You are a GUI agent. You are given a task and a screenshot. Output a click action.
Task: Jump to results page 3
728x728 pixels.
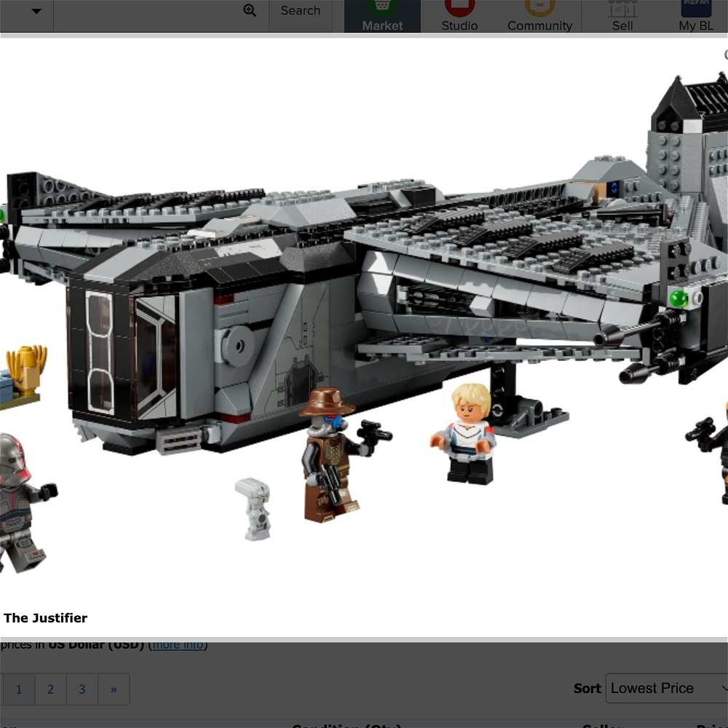pos(82,689)
